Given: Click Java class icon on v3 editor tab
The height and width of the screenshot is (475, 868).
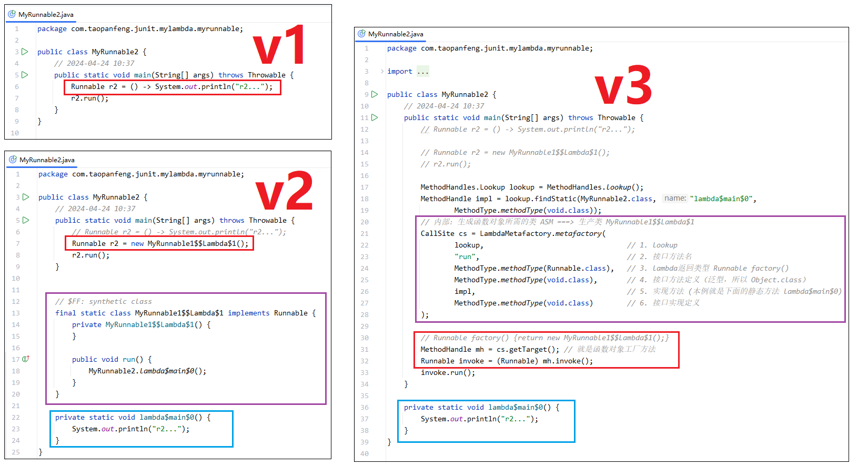Looking at the screenshot, I should [x=361, y=34].
